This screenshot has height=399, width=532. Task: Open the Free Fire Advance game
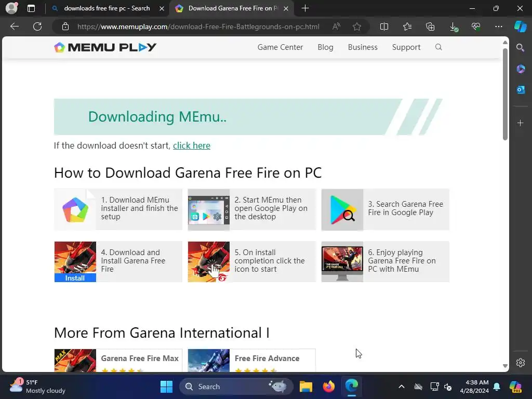[252, 361]
